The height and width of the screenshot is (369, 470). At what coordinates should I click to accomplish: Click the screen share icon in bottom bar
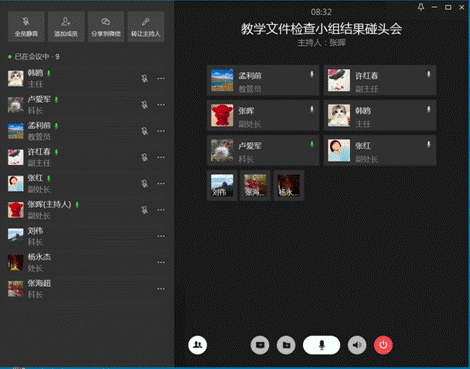pos(260,345)
